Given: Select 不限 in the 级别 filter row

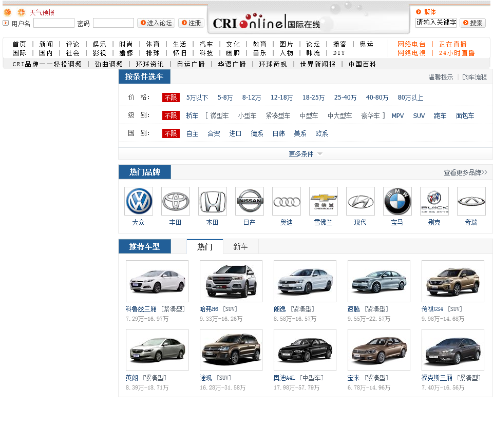Looking at the screenshot, I should point(170,115).
